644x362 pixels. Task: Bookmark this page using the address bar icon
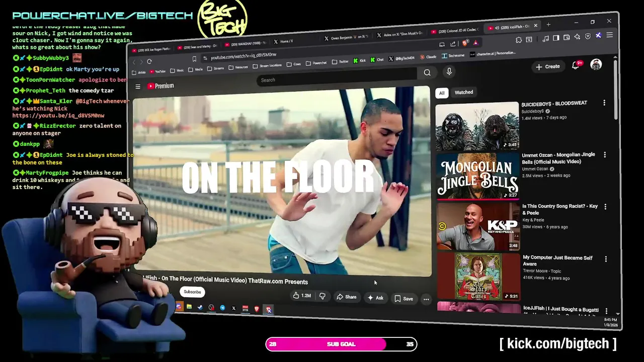point(194,59)
